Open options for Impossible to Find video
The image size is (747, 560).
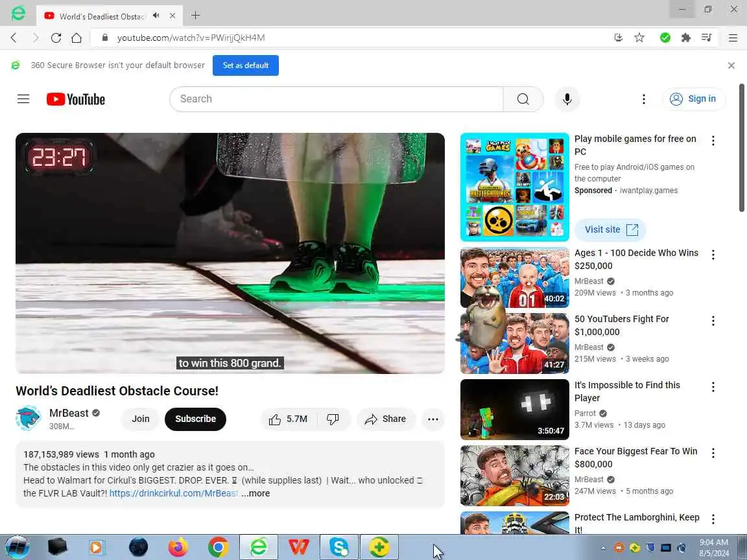click(713, 387)
